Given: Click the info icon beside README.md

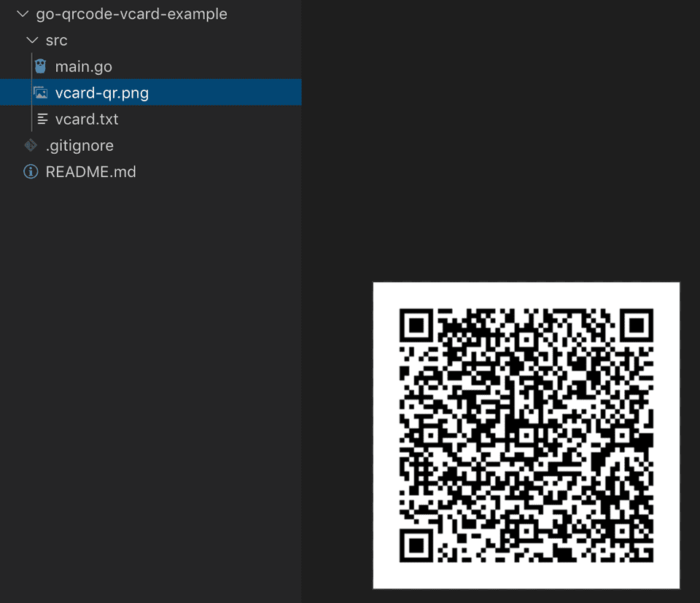Looking at the screenshot, I should coord(31,172).
